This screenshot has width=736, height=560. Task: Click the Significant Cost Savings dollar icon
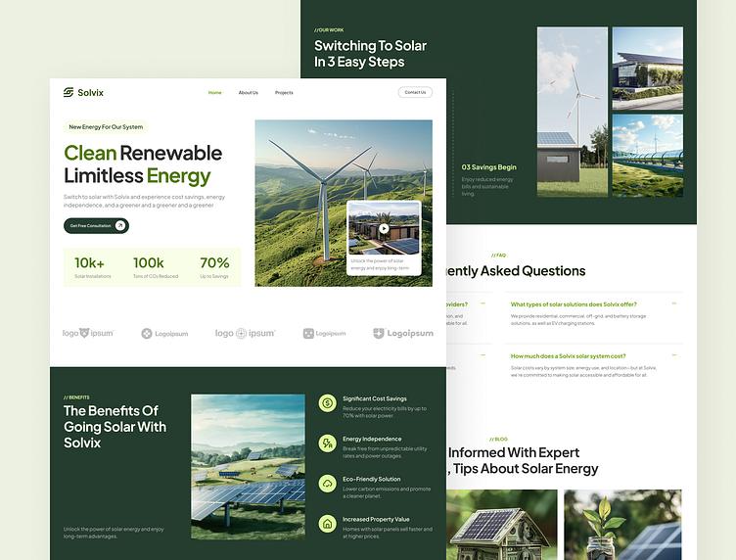328,402
